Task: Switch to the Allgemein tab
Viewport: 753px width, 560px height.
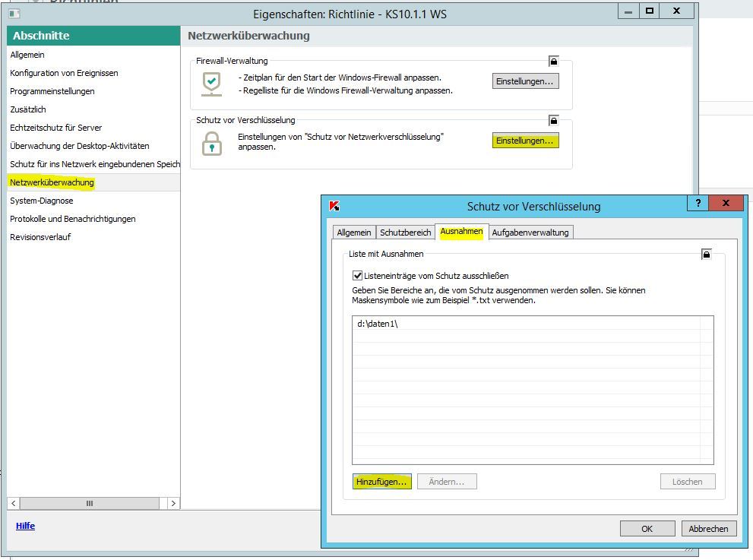Action: tap(354, 233)
